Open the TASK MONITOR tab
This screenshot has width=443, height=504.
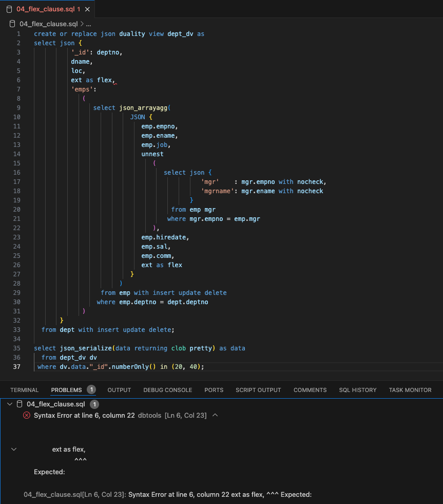[410, 390]
